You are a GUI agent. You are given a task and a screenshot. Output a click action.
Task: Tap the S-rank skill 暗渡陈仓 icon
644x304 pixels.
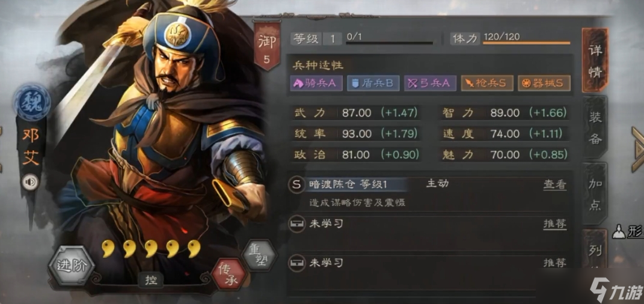(296, 184)
